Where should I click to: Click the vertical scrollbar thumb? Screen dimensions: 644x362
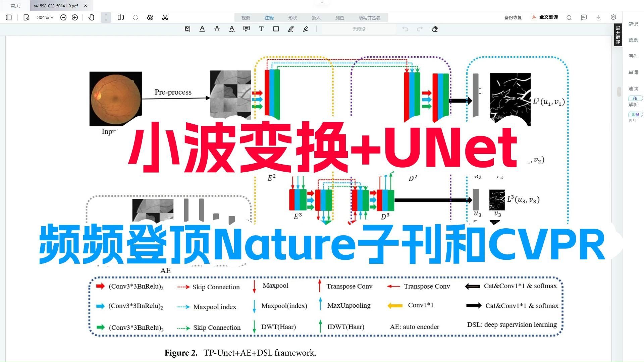click(619, 92)
